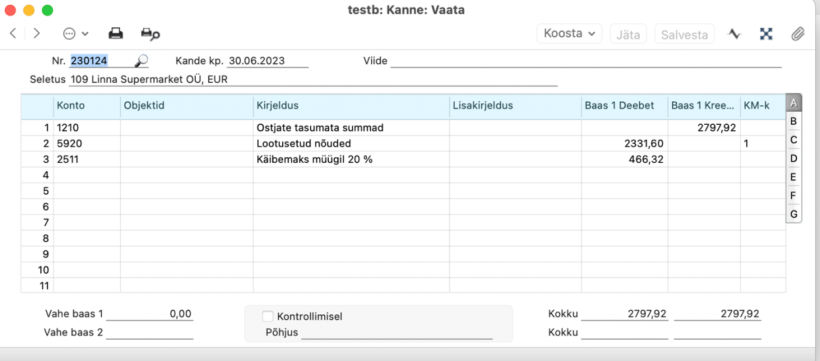
Task: Click the Vahe baas 1 field showing 0,00
Action: tap(150, 314)
